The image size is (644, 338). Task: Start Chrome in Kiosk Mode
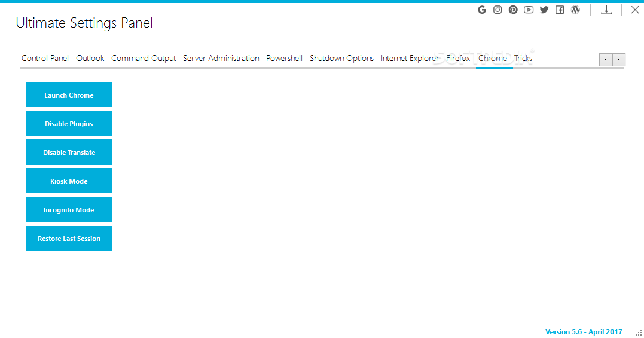[69, 181]
